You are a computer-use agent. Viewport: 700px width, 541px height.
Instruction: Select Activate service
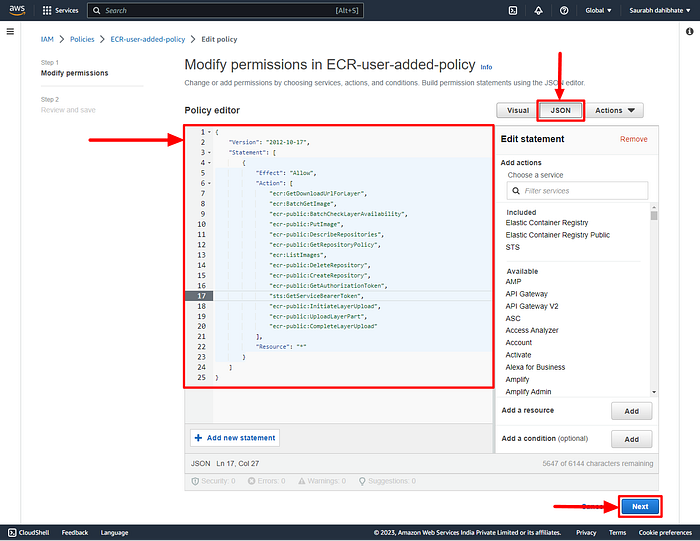click(x=518, y=355)
